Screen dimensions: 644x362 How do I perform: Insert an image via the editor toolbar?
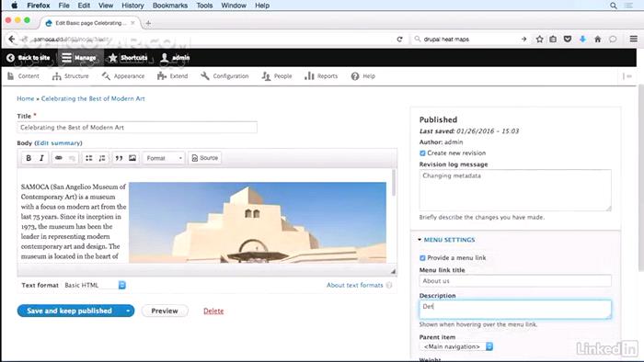pos(132,158)
